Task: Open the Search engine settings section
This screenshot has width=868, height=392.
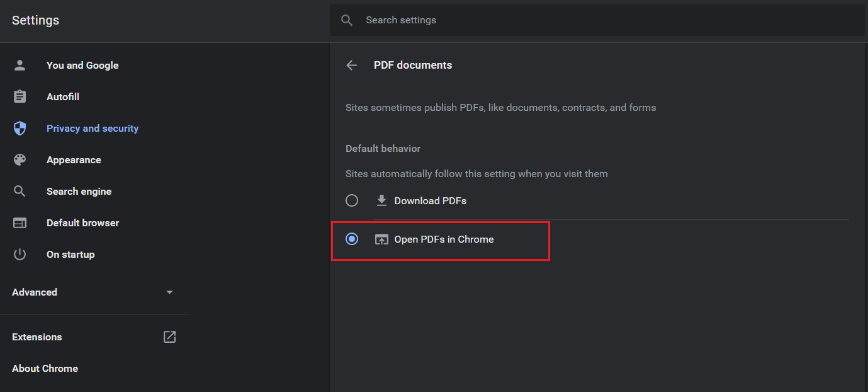Action: click(x=79, y=192)
